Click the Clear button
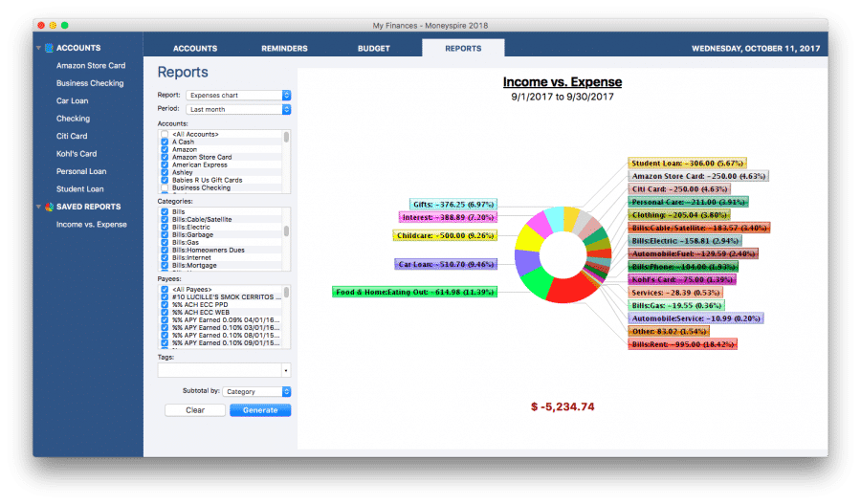This screenshot has width=861, height=504. [x=195, y=410]
